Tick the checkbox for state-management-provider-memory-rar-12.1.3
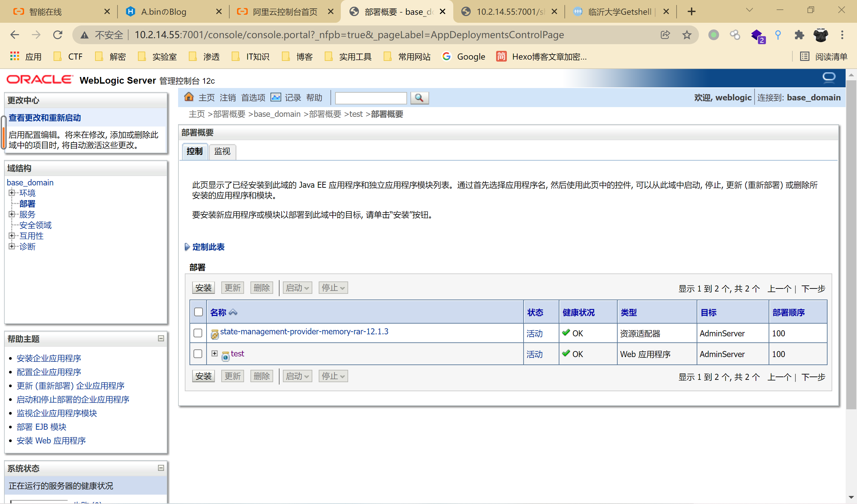Viewport: 857px width, 504px height. click(198, 333)
